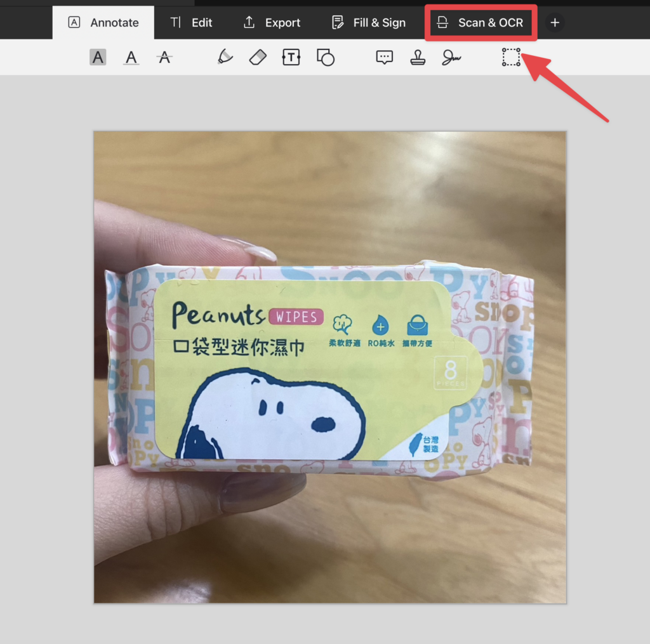This screenshot has width=650, height=644.
Task: Pick the eraser tool
Action: (258, 57)
